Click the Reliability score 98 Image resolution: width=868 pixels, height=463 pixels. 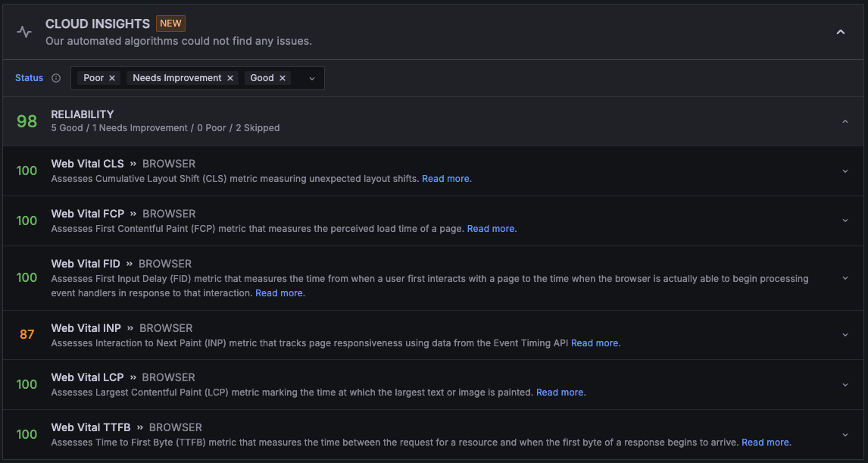(x=27, y=121)
